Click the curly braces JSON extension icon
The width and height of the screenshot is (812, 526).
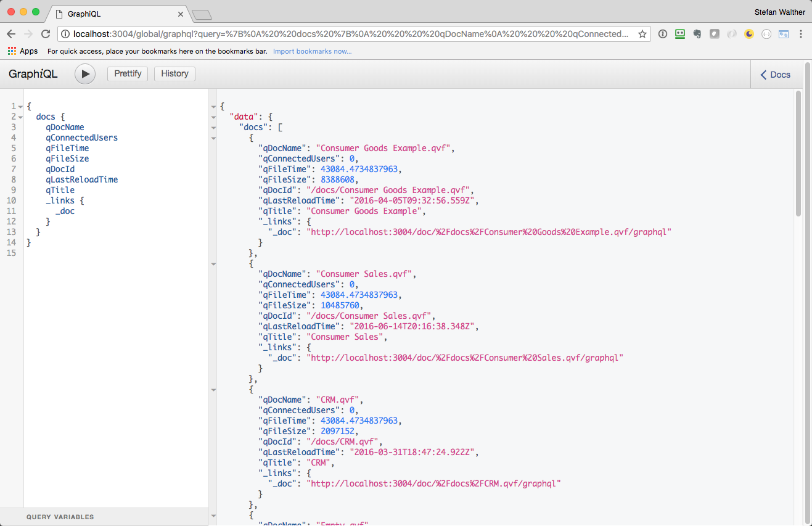766,34
